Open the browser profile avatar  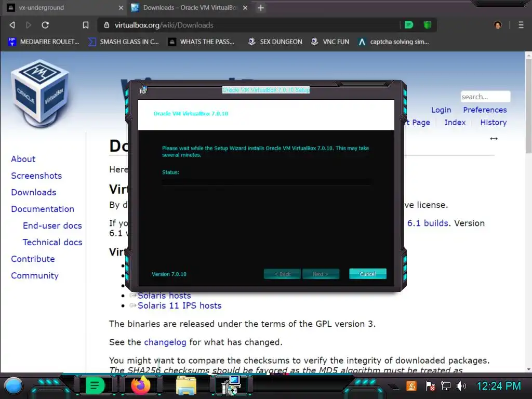498,25
